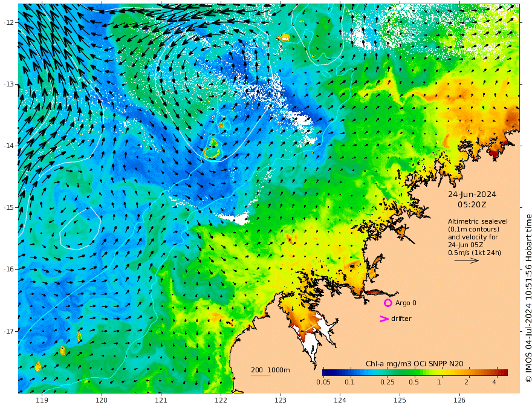Click the IMOS copyright timestamp text
The width and height of the screenshot is (532, 411).
pyautogui.click(x=528, y=298)
